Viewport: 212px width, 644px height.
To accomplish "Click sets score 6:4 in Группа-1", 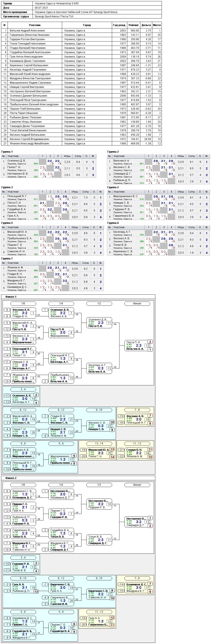I will click(78, 162).
